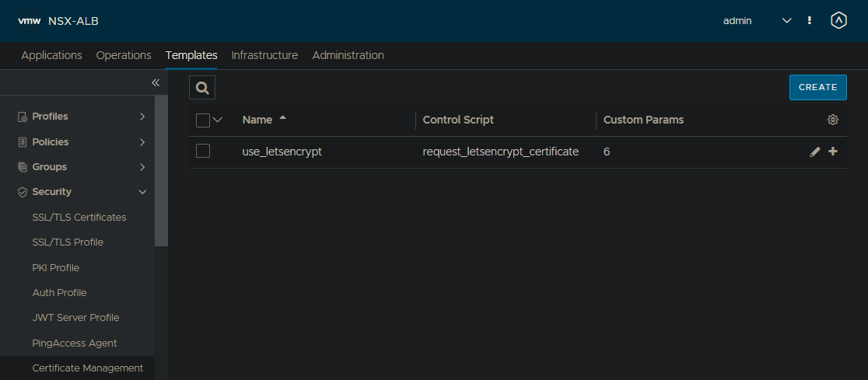Check the use_letsencrypt row checkbox
The width and height of the screenshot is (868, 380).
203,151
